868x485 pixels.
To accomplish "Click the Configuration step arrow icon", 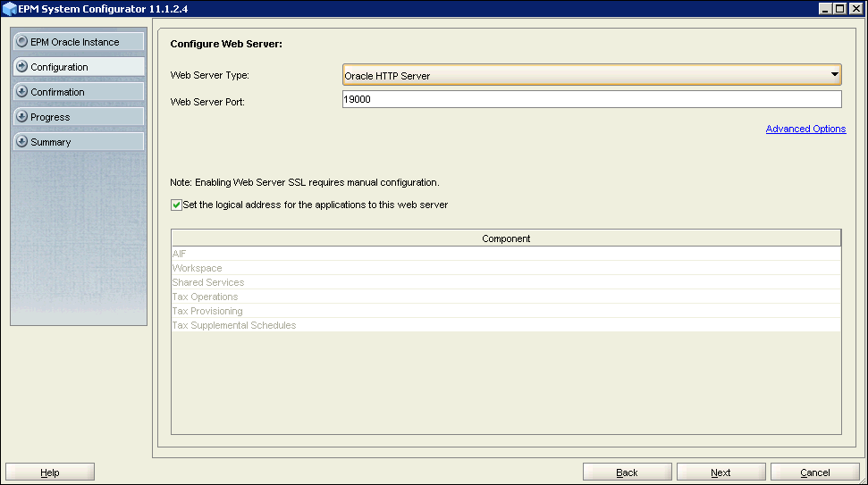I will point(21,66).
